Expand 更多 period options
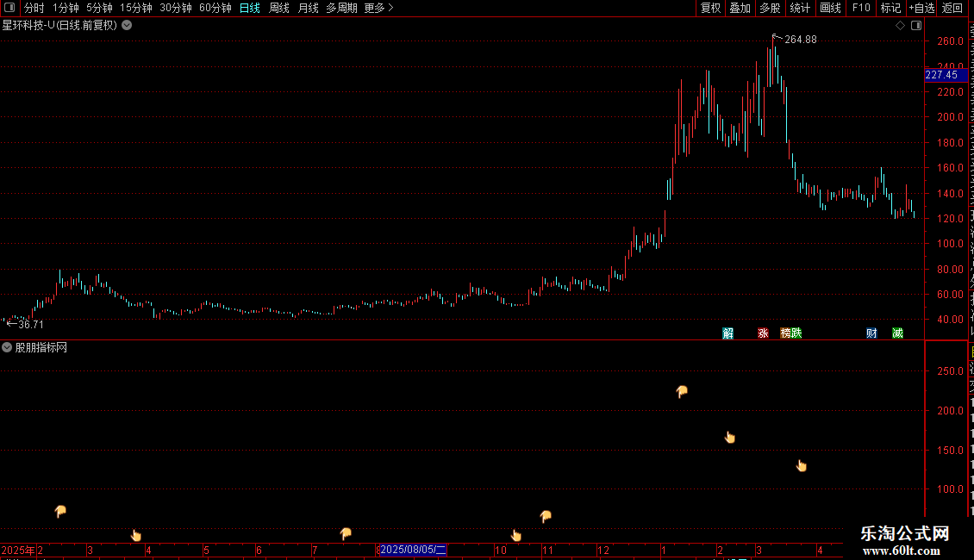This screenshot has width=974, height=560. point(378,8)
